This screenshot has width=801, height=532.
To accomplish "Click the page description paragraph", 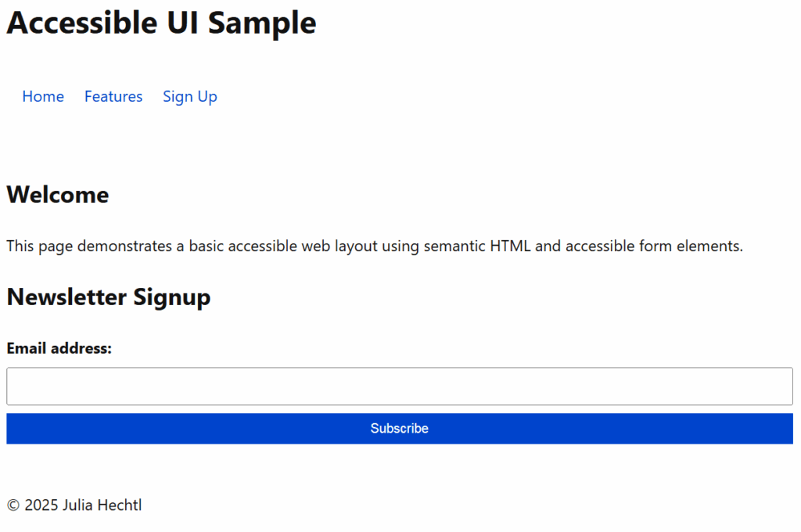I will pos(375,246).
